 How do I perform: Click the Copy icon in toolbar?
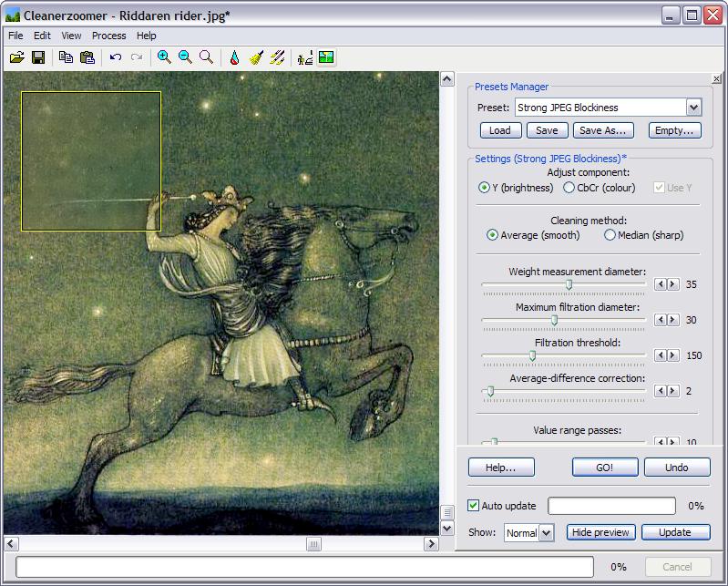66,57
